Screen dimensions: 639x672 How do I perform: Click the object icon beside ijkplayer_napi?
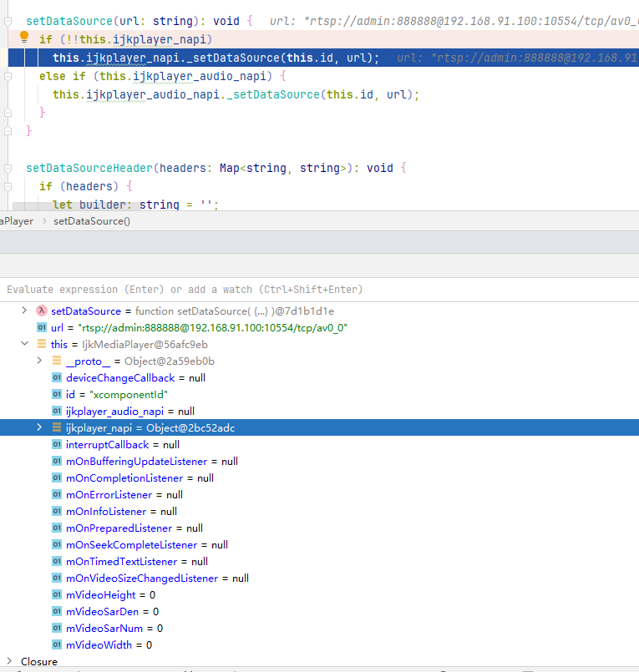point(57,427)
